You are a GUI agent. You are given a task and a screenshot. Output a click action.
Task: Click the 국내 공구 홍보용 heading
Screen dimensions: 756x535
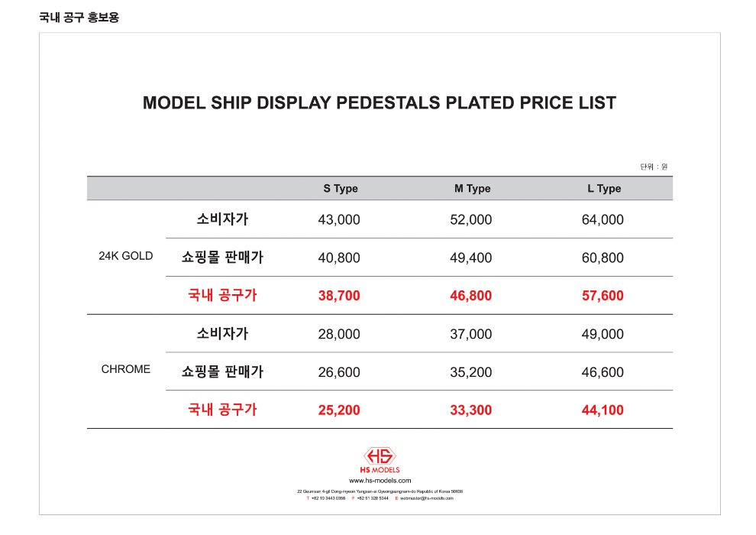click(79, 18)
